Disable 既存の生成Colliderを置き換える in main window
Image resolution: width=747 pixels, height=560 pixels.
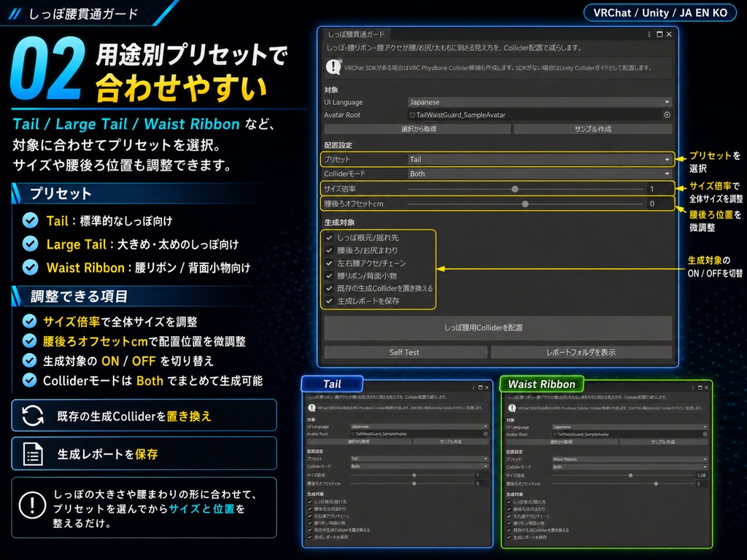click(x=329, y=288)
